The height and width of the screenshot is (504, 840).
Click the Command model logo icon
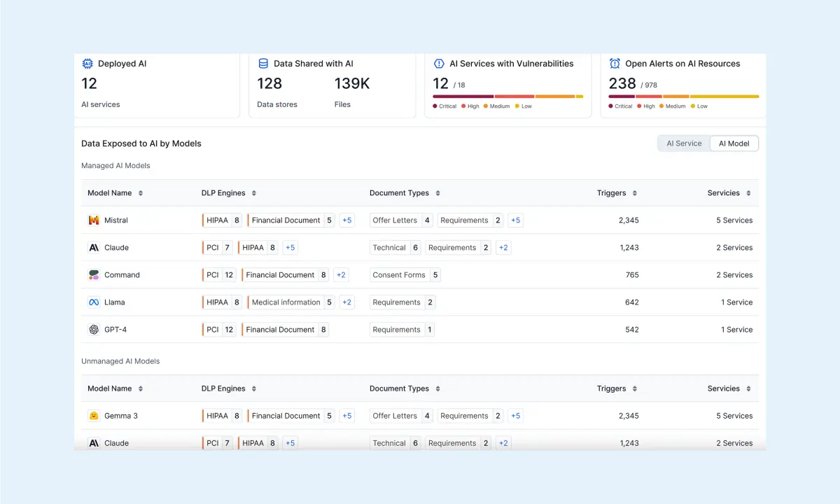coord(94,275)
